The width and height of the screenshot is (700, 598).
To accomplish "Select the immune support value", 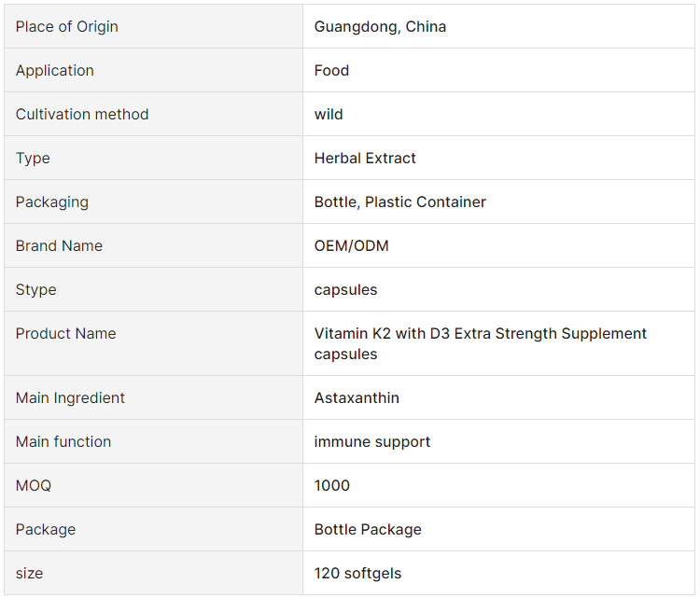I will [372, 442].
